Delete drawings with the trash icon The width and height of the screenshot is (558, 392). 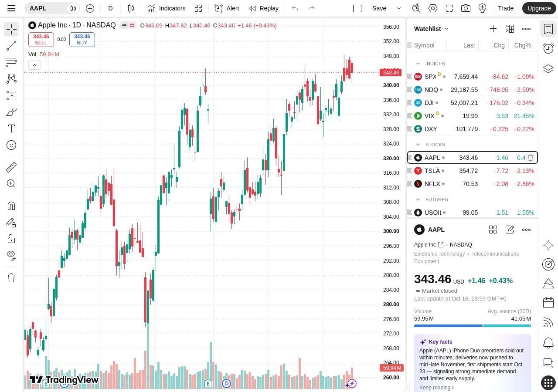(x=11, y=278)
